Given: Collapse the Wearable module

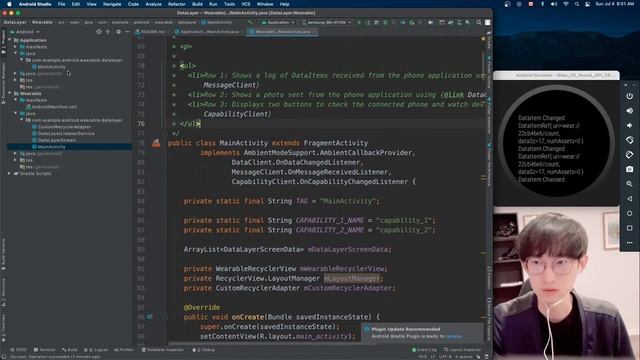Looking at the screenshot, I should pyautogui.click(x=10, y=93).
